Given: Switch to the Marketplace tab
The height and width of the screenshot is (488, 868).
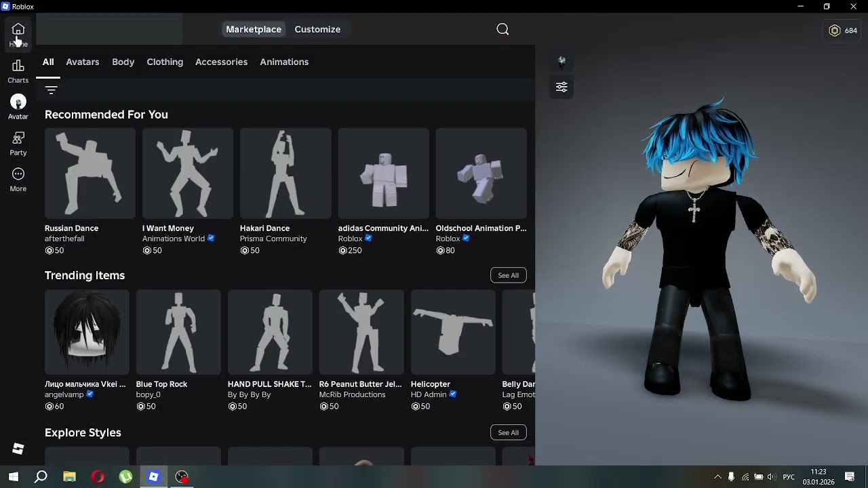Looking at the screenshot, I should [254, 29].
